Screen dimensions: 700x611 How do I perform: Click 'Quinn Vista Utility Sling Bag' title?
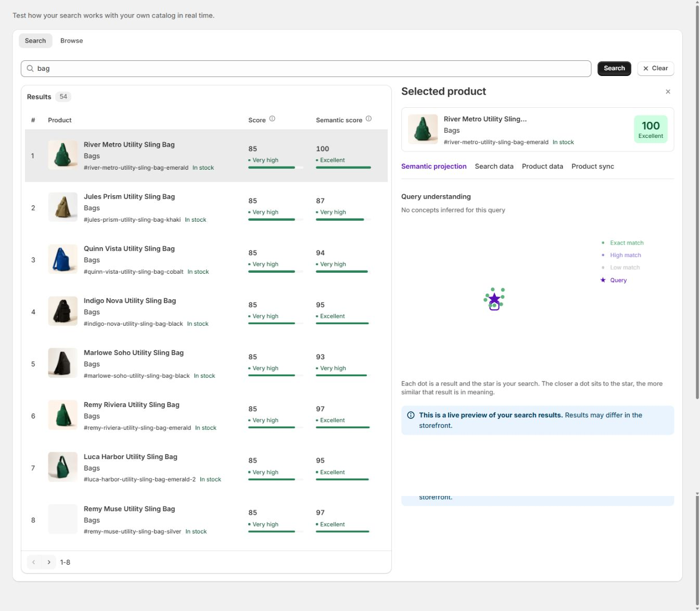(129, 249)
